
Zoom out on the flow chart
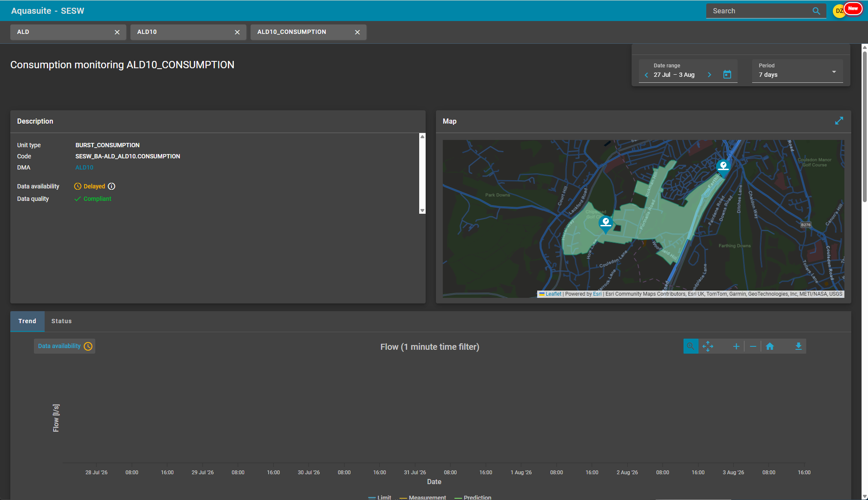753,346
